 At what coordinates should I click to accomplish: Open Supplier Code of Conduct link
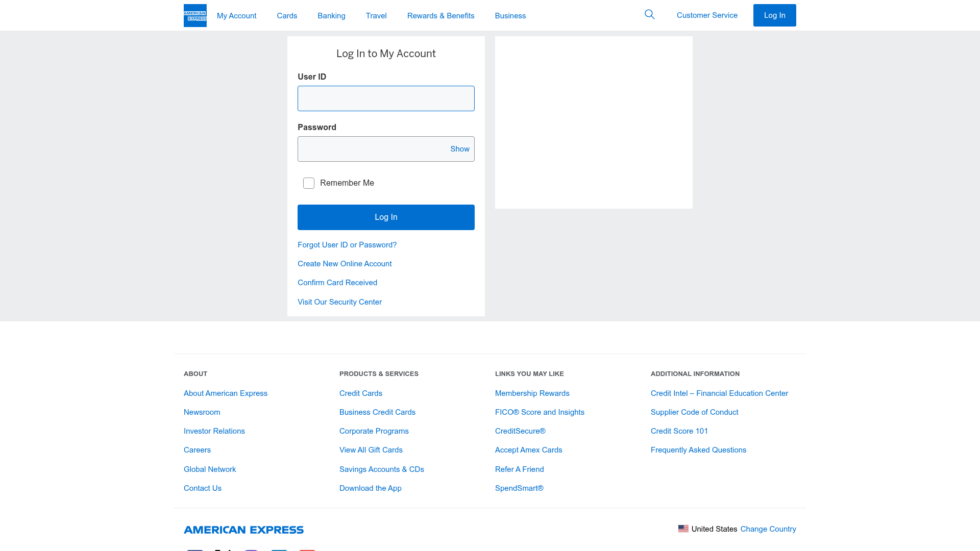(x=694, y=412)
